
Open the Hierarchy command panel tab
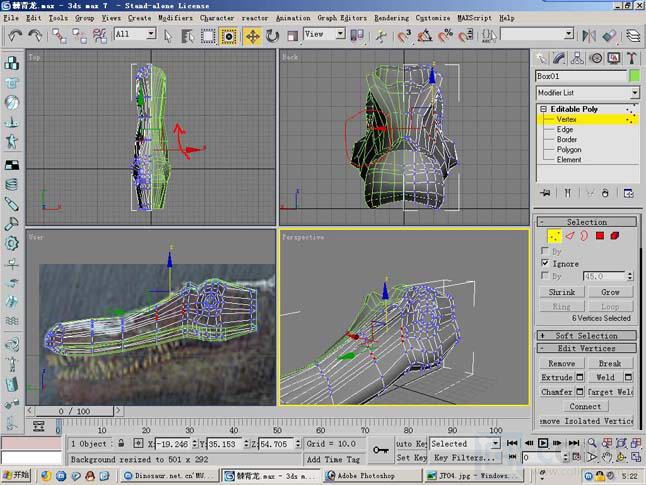click(577, 58)
